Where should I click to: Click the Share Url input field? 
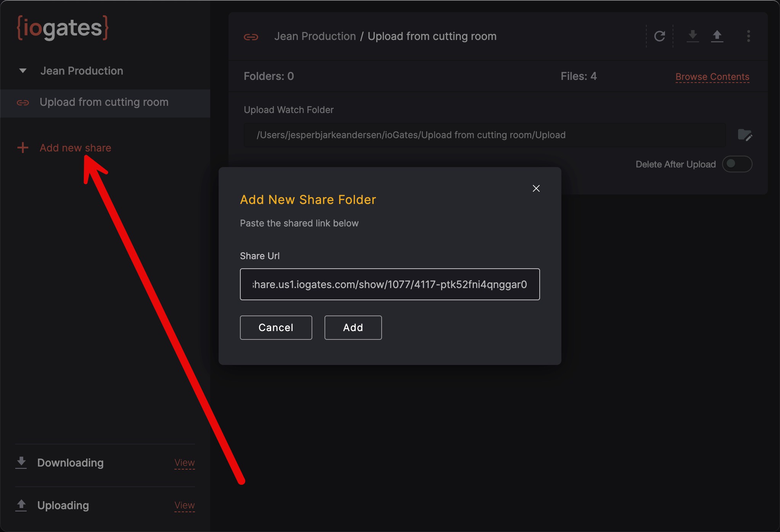390,284
